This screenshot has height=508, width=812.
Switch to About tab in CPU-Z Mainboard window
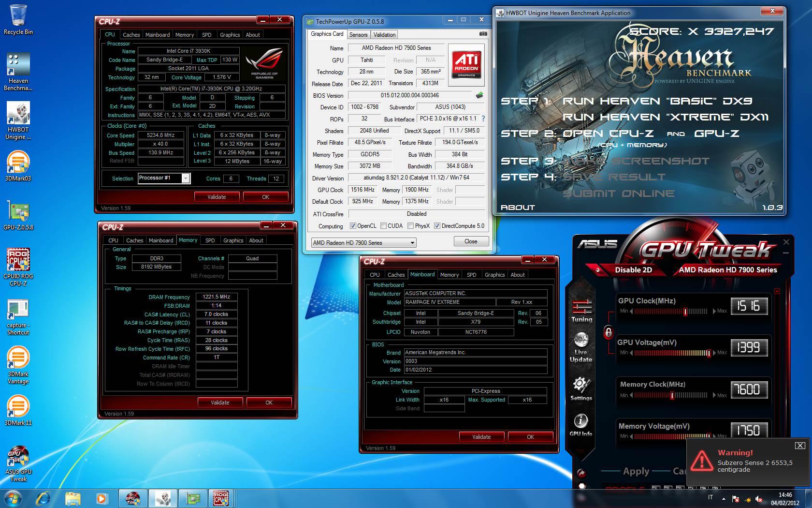(518, 275)
